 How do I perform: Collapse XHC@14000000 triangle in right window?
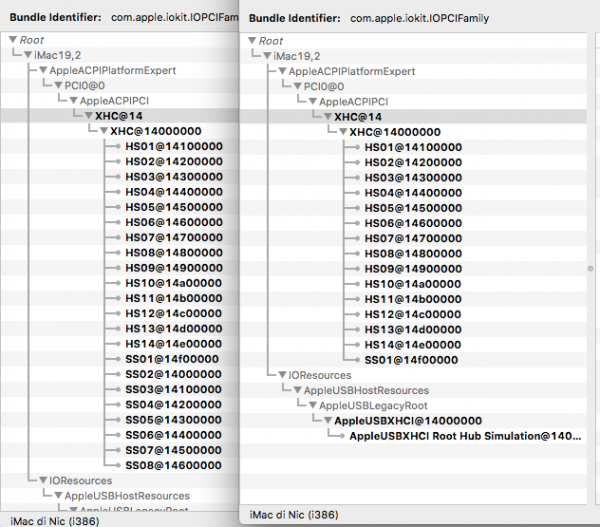pos(343,132)
